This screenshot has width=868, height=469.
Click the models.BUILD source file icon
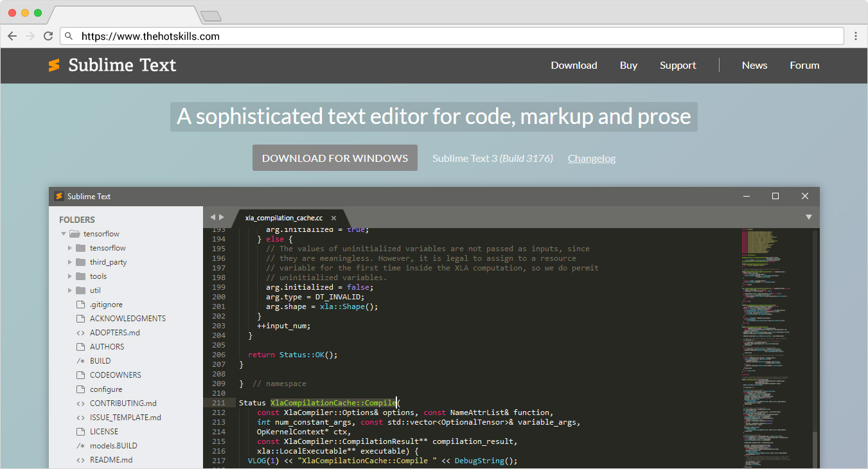tap(80, 446)
